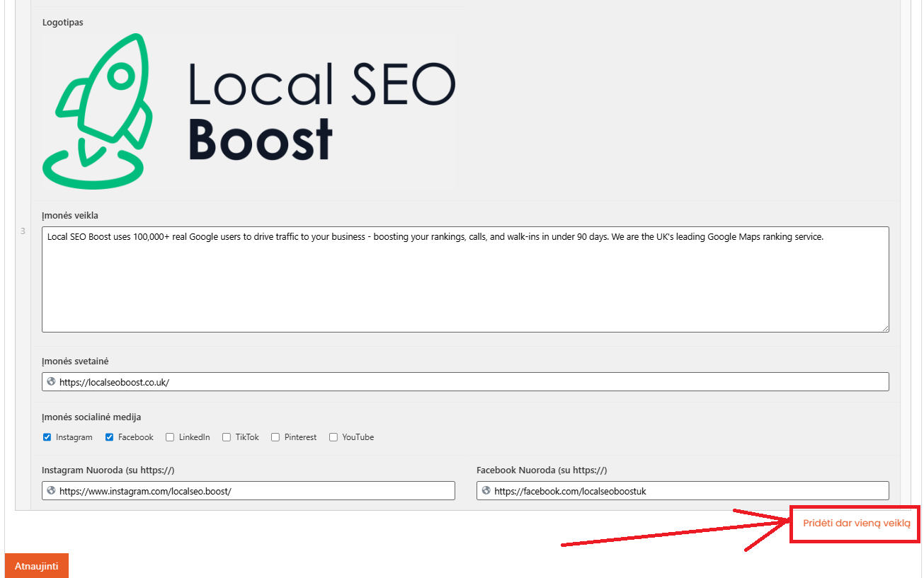Tick the TikTok checkbox
This screenshot has height=578, width=924.
[227, 437]
